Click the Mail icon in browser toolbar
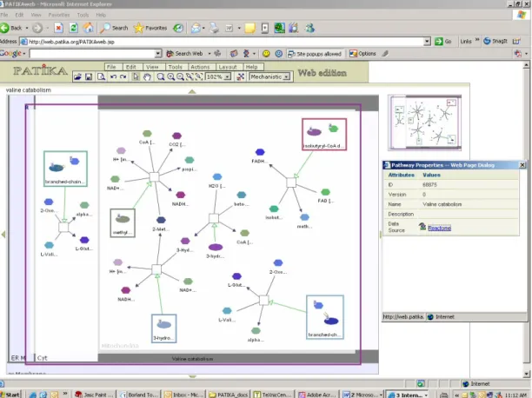Screen dimensions: 532x398 [196, 28]
